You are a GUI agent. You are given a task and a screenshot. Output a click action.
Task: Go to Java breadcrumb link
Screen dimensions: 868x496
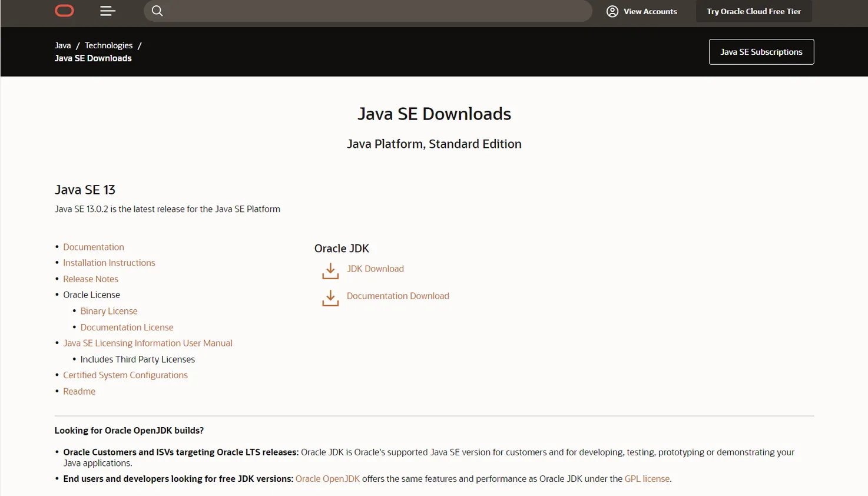pos(62,45)
